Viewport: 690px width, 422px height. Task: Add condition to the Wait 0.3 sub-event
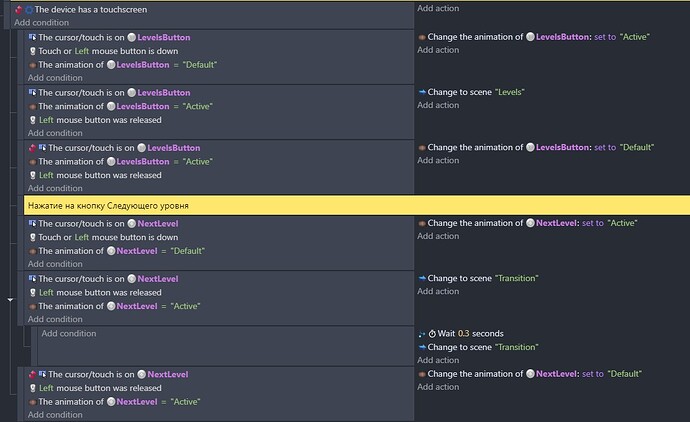69,334
